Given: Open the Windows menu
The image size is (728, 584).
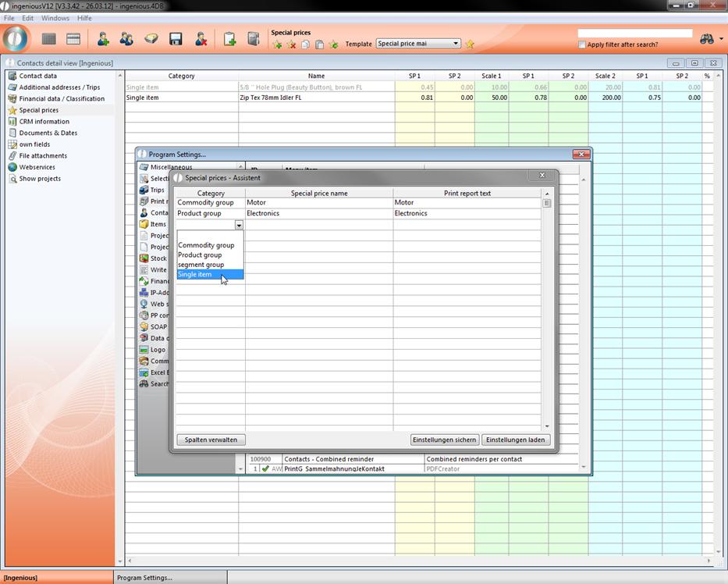Looking at the screenshot, I should pos(55,18).
